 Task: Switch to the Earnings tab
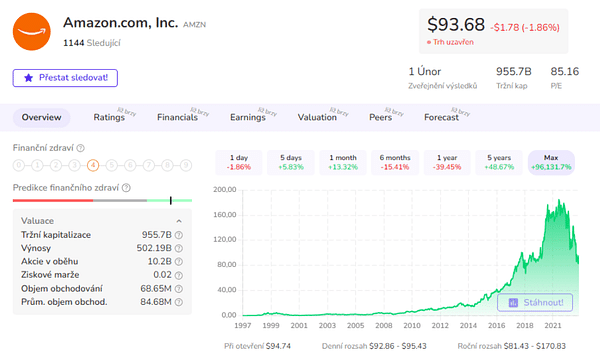coord(248,117)
